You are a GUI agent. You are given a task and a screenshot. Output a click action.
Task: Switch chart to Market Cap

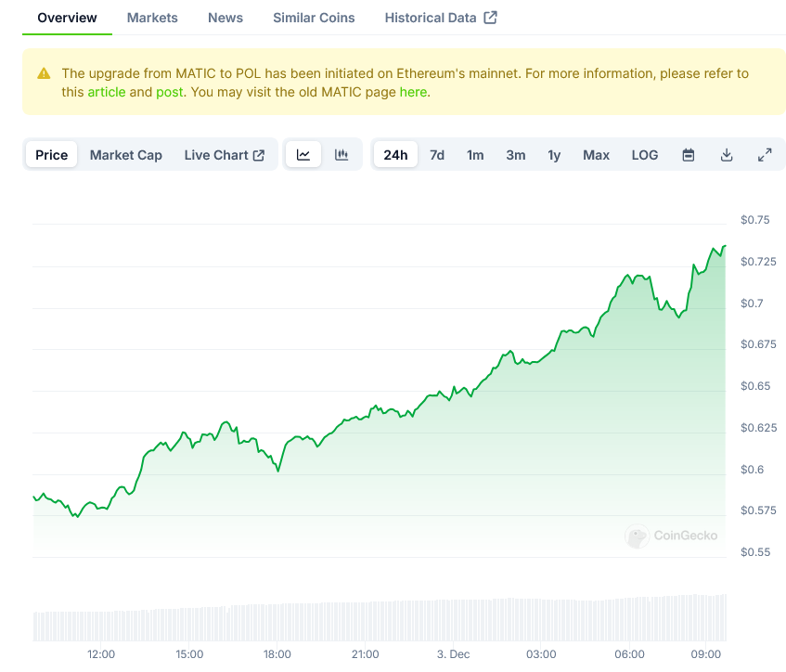point(125,155)
